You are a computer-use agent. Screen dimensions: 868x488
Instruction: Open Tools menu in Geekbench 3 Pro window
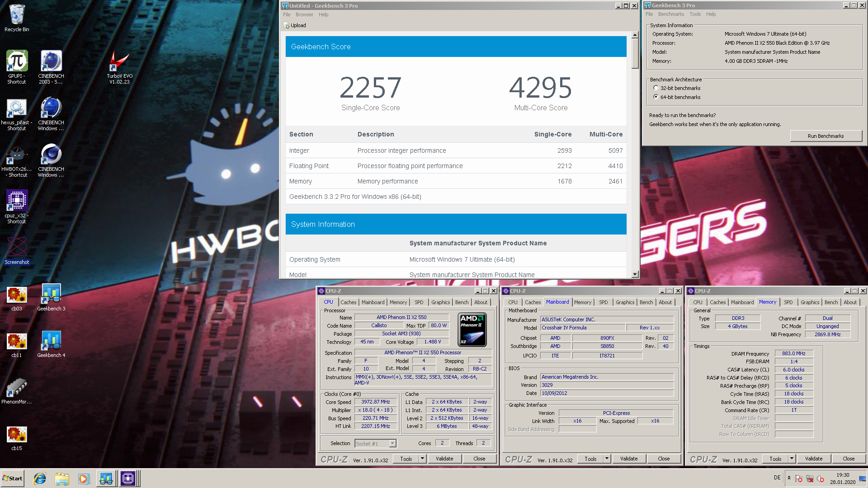695,14
